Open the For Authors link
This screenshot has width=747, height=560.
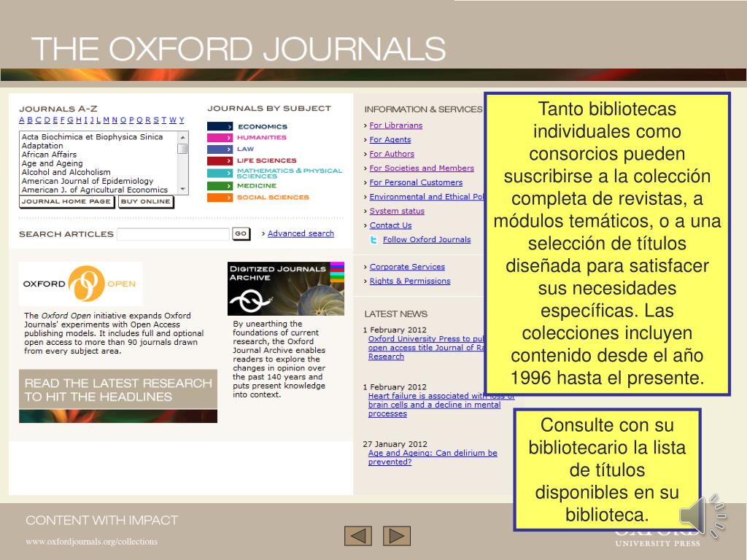pos(392,154)
